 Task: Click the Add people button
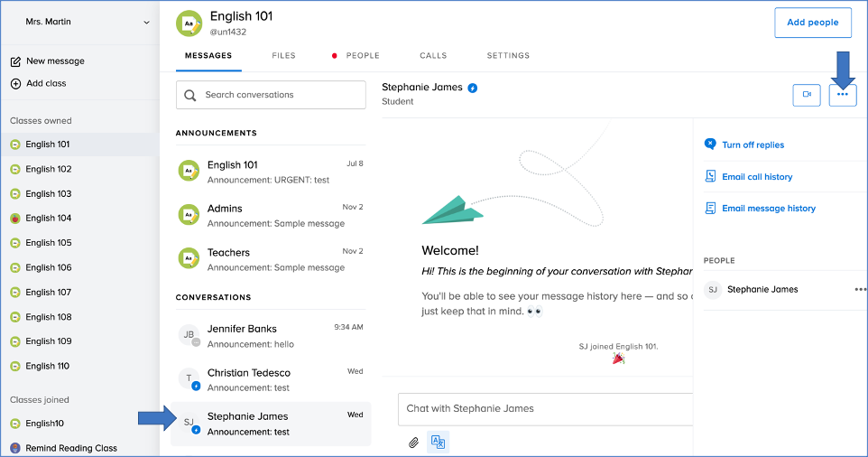pyautogui.click(x=812, y=23)
